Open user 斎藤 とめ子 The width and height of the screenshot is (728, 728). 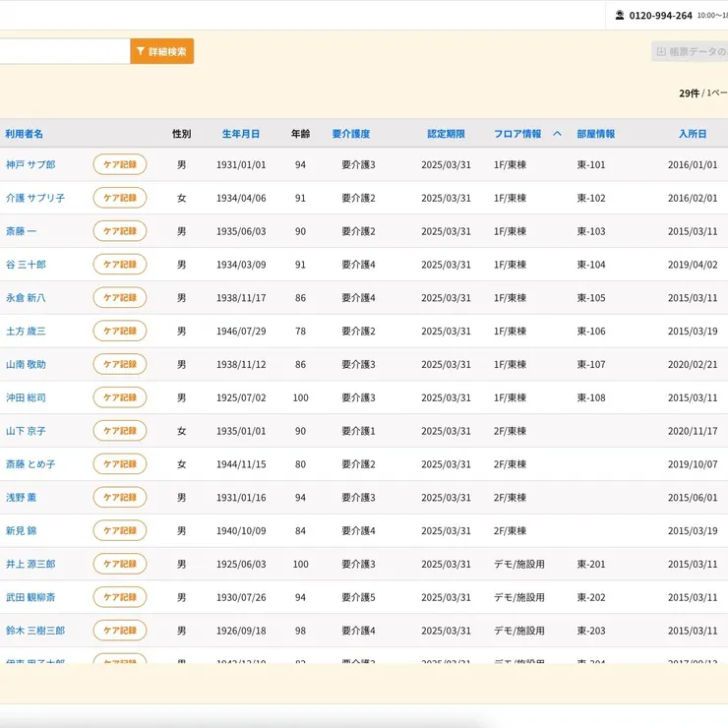[30, 463]
